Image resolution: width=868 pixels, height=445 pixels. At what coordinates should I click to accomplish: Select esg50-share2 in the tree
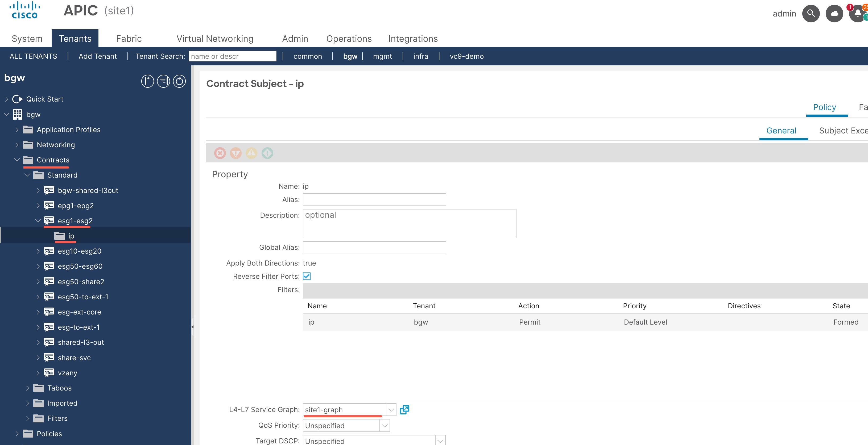pos(81,282)
